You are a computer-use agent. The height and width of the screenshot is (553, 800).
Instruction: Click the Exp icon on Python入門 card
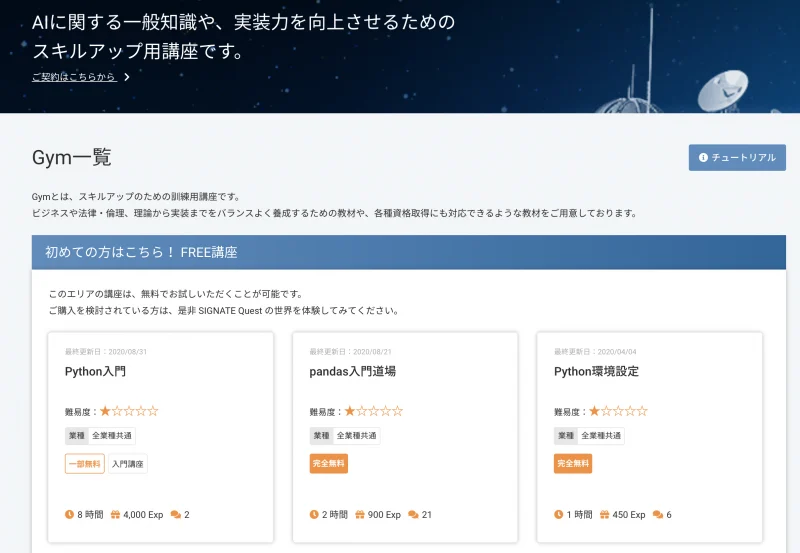115,515
